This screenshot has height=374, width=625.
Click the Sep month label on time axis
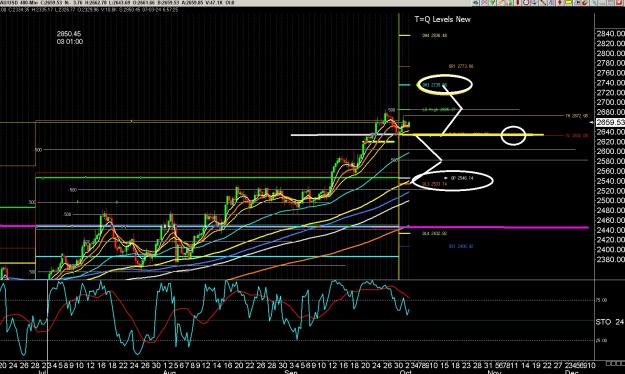click(x=291, y=372)
